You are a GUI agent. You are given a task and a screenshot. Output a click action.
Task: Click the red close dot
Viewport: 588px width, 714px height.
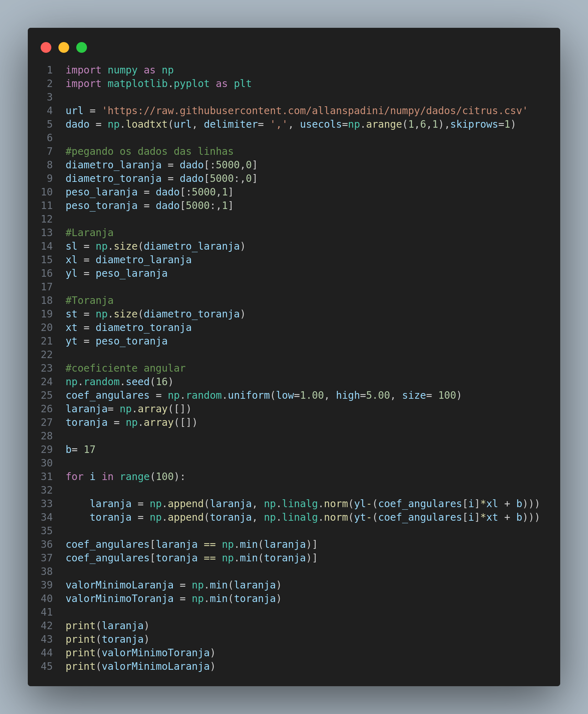tap(46, 47)
